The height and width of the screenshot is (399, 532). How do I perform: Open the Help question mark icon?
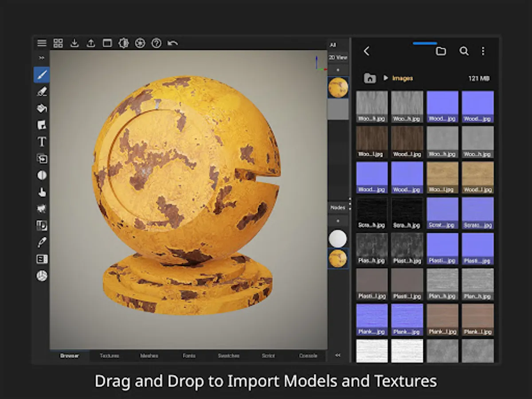click(156, 43)
